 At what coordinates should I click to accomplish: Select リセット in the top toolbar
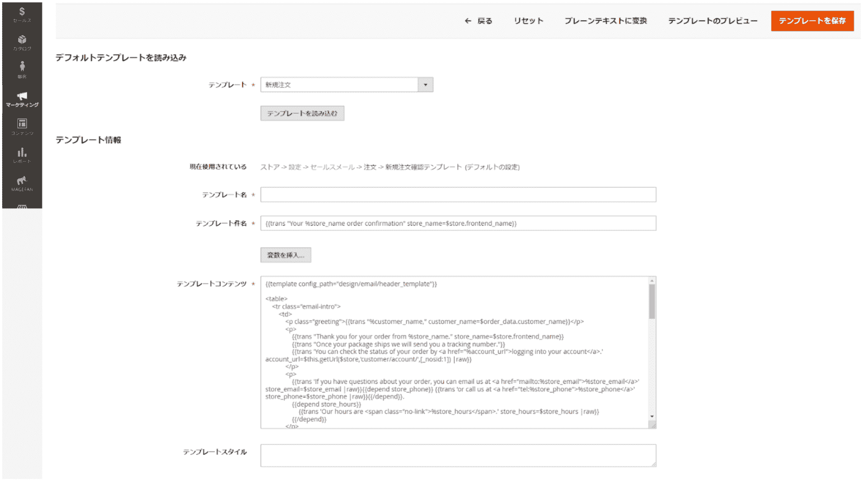click(528, 21)
